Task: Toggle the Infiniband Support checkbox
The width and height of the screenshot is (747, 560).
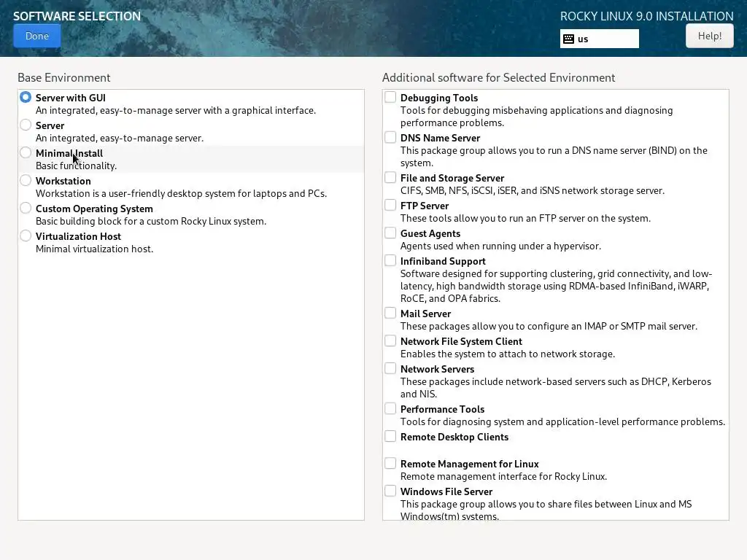Action: [x=390, y=260]
